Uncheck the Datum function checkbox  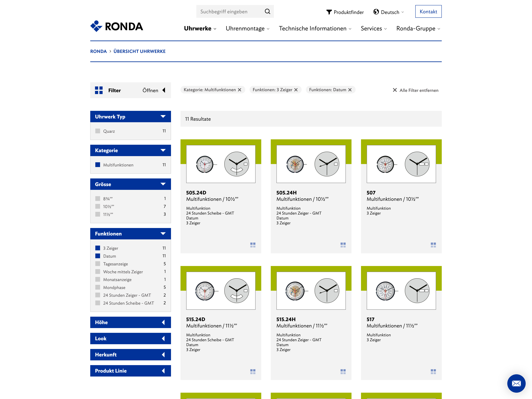coord(98,256)
